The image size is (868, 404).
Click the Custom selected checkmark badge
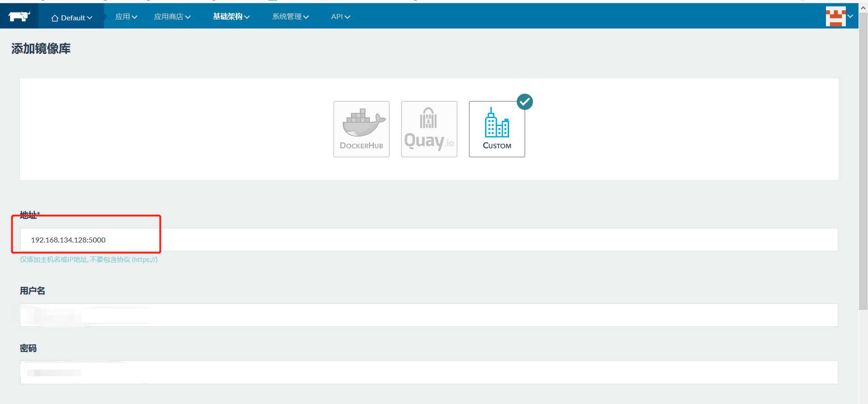(525, 102)
